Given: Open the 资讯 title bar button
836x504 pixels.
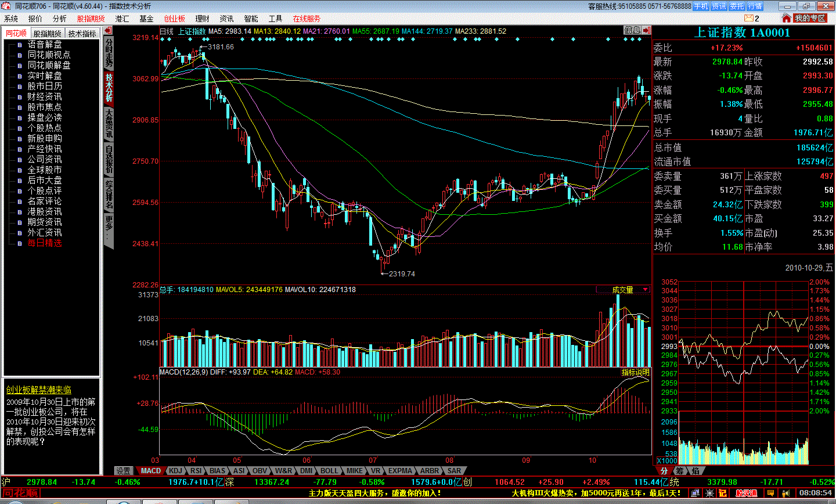Looking at the screenshot, I should (719, 6).
